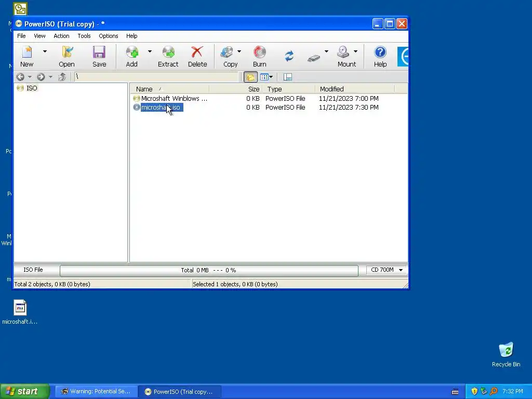Open the Action menu

click(x=61, y=36)
